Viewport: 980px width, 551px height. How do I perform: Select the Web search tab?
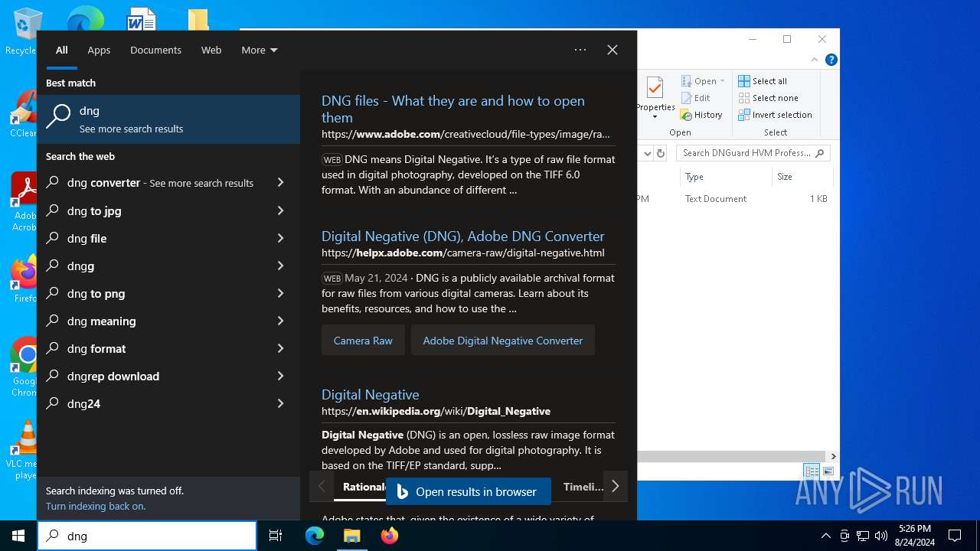click(x=211, y=50)
